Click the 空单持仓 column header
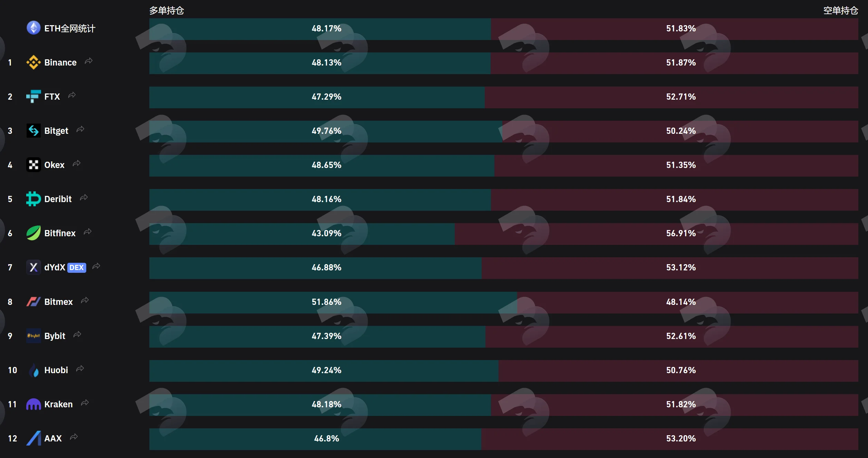The width and height of the screenshot is (868, 458). (840, 11)
